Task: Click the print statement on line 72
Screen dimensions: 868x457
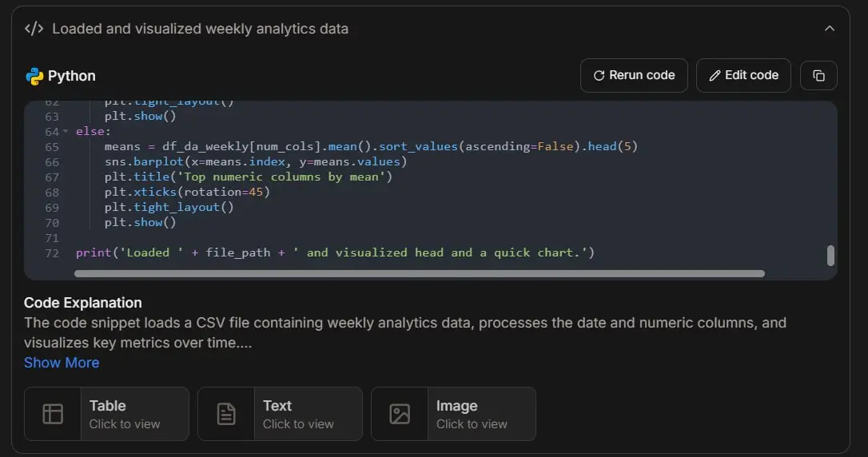Action: tap(335, 252)
